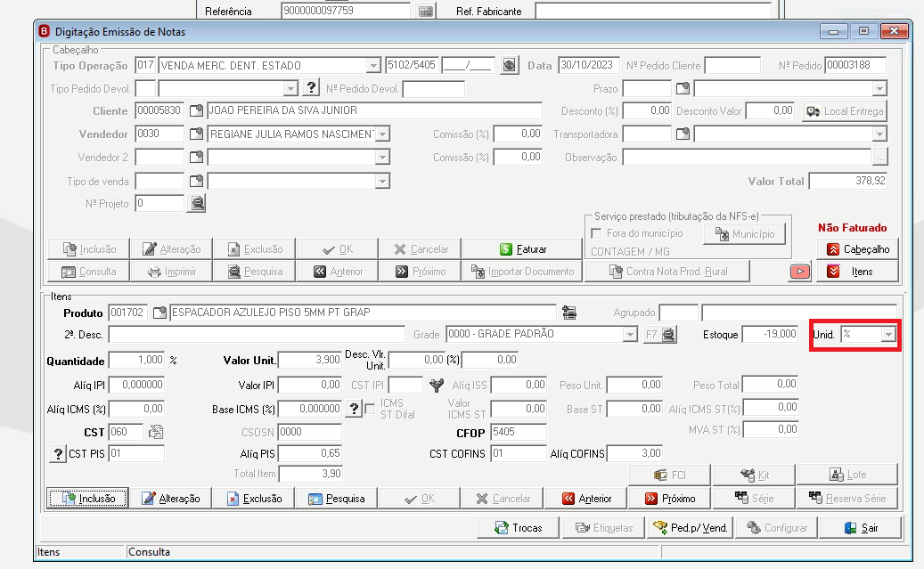924x569 pixels.
Task: Click the Quantidade input field
Action: [x=136, y=360]
